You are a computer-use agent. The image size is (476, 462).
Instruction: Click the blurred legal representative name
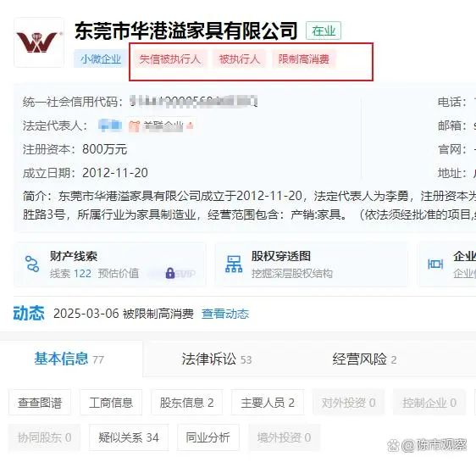click(110, 125)
